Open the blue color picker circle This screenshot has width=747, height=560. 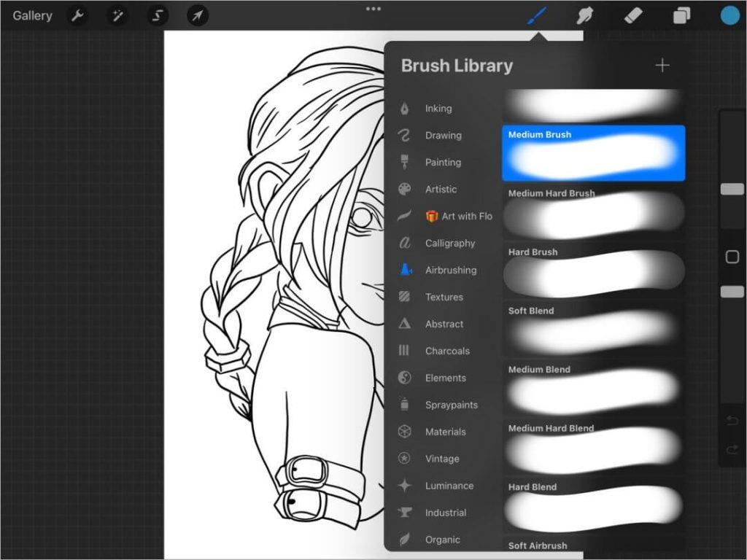(729, 16)
